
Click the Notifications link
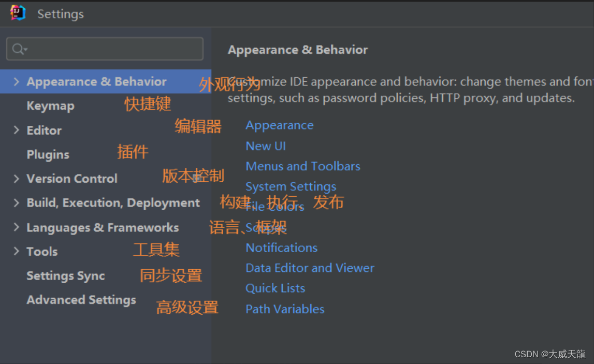coord(281,247)
